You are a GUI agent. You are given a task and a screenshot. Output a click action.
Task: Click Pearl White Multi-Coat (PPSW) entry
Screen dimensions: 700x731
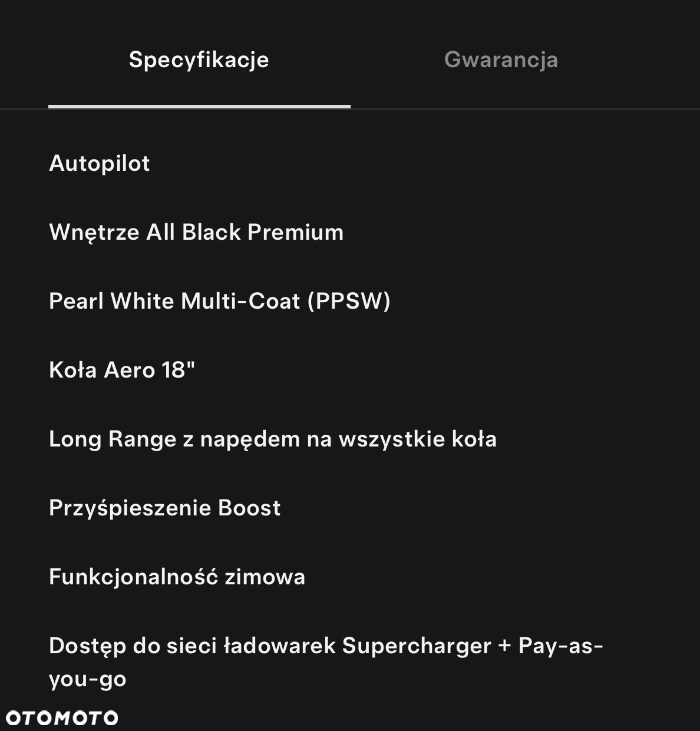click(220, 301)
